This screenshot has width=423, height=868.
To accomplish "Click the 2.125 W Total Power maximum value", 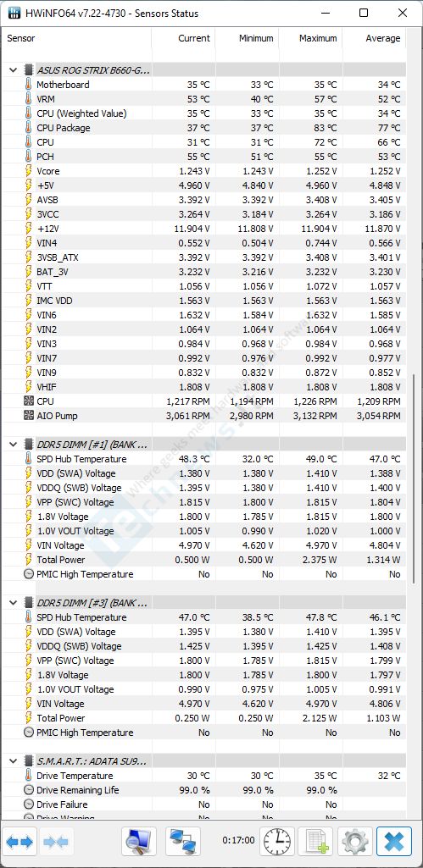I will pyautogui.click(x=319, y=718).
